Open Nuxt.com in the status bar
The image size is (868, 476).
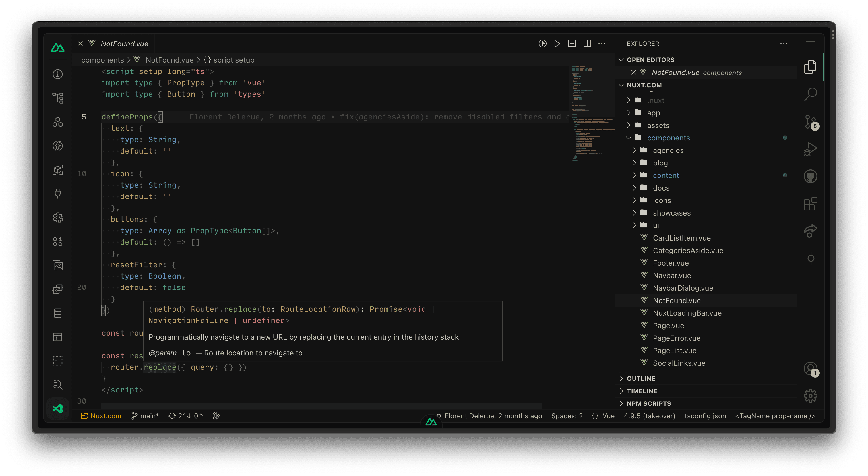click(x=101, y=416)
